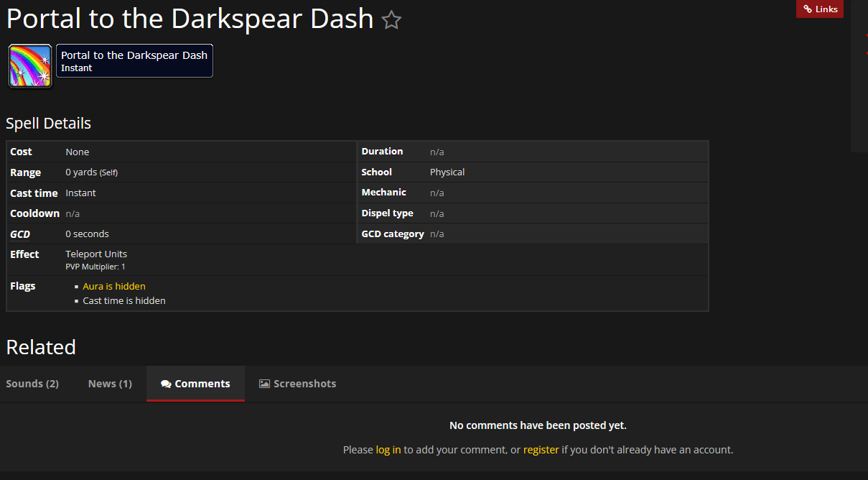Click the page title 'Portal to the Darkspear Dash'
This screenshot has width=868, height=480.
tap(190, 19)
